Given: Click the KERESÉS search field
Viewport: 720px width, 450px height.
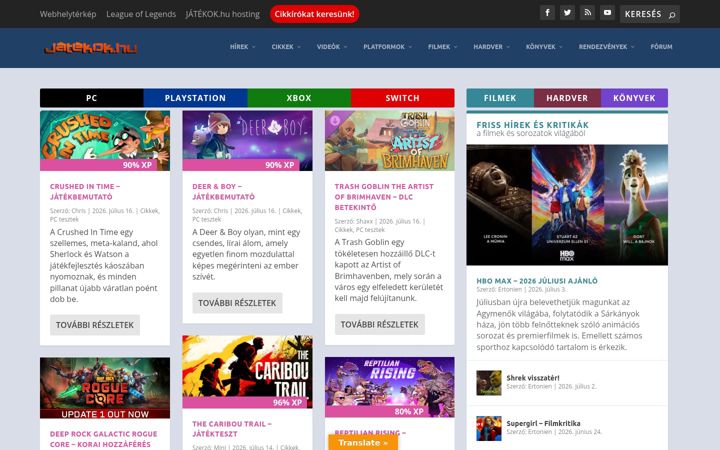Looking at the screenshot, I should tap(649, 14).
